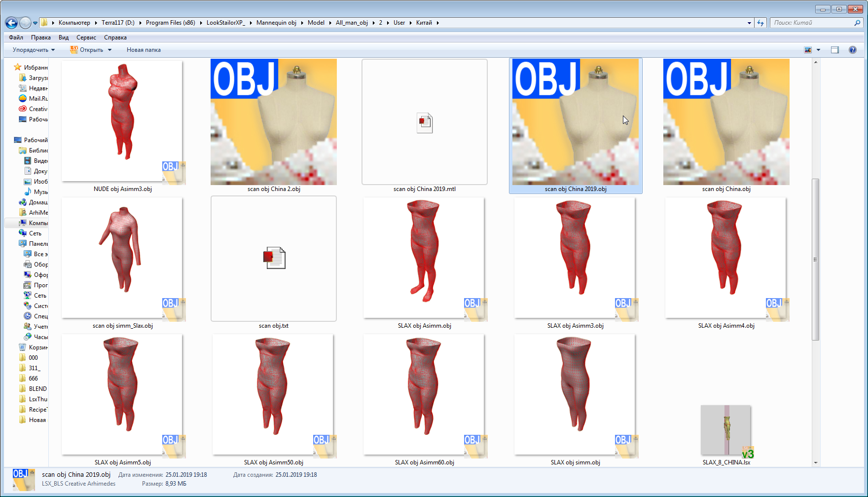The height and width of the screenshot is (497, 868).
Task: Open the Часы item in the sidebar
Action: pyautogui.click(x=36, y=337)
